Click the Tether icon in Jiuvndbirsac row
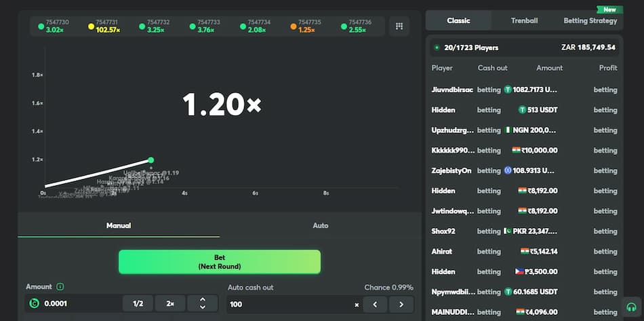 pos(508,89)
